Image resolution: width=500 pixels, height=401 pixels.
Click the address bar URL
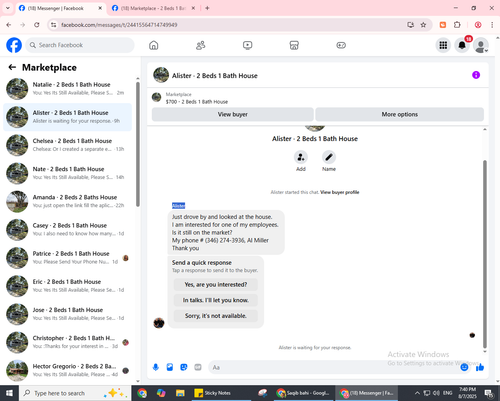tap(119, 25)
